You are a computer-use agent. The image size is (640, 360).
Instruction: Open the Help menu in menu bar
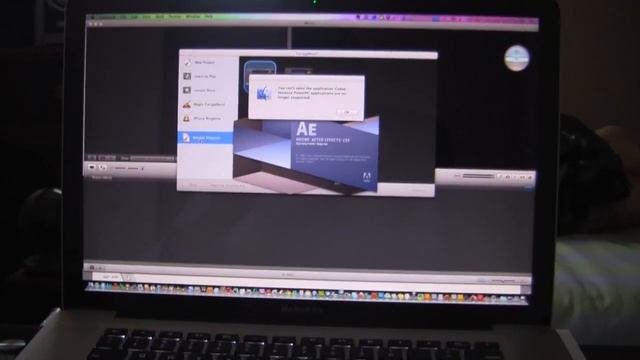pos(209,17)
